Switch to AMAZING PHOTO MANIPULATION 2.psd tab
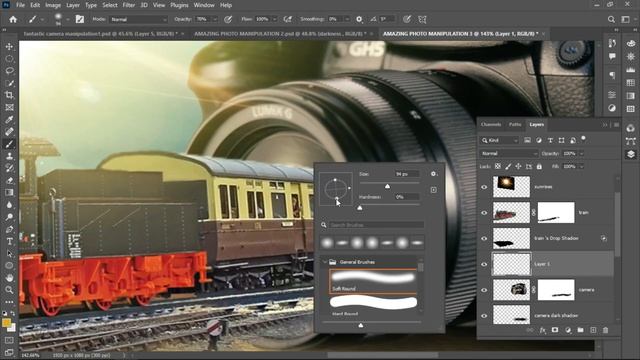The height and width of the screenshot is (360, 640). (x=280, y=34)
